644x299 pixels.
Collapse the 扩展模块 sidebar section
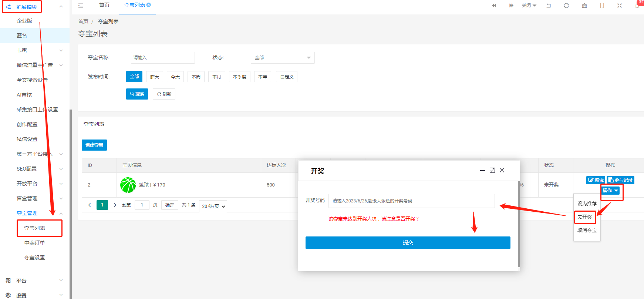pyautogui.click(x=61, y=7)
